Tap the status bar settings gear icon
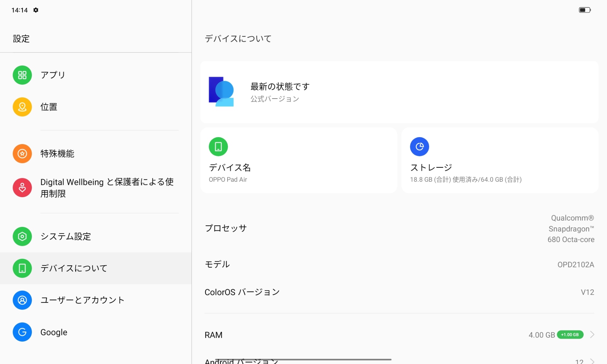This screenshot has height=364, width=607. (x=36, y=10)
